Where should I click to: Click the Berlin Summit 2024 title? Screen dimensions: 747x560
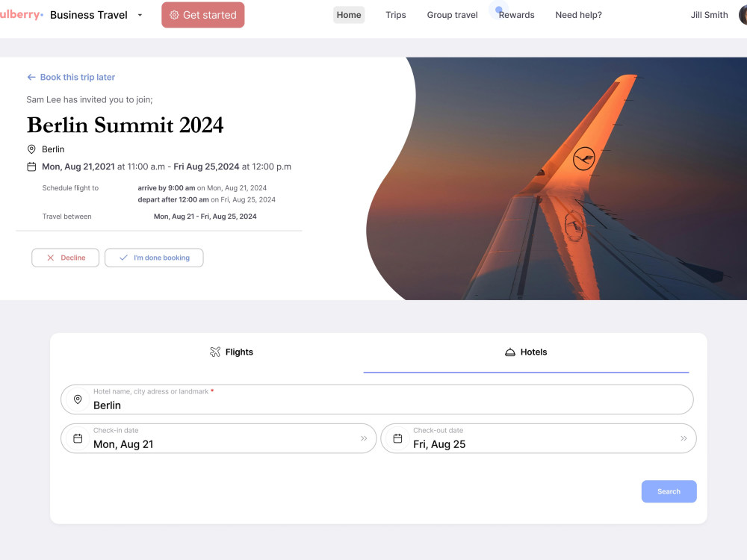coord(125,125)
